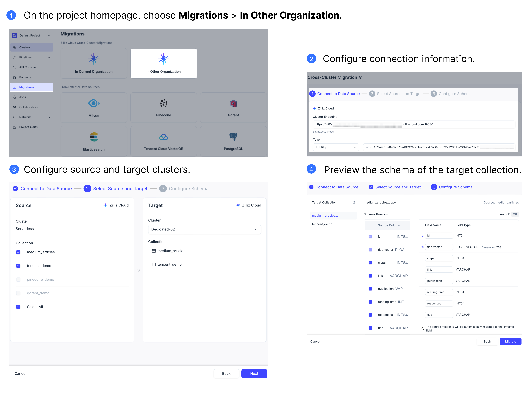The height and width of the screenshot is (395, 532).
Task: Select the Pinecone data source icon
Action: [x=164, y=103]
